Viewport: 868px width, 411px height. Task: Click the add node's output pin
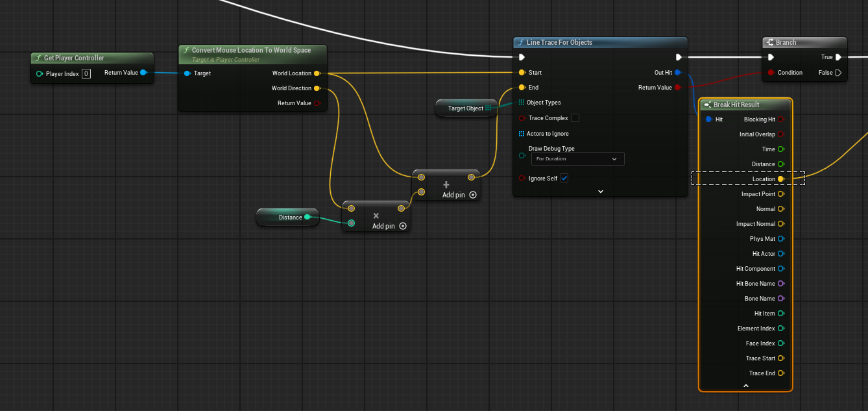[471, 177]
